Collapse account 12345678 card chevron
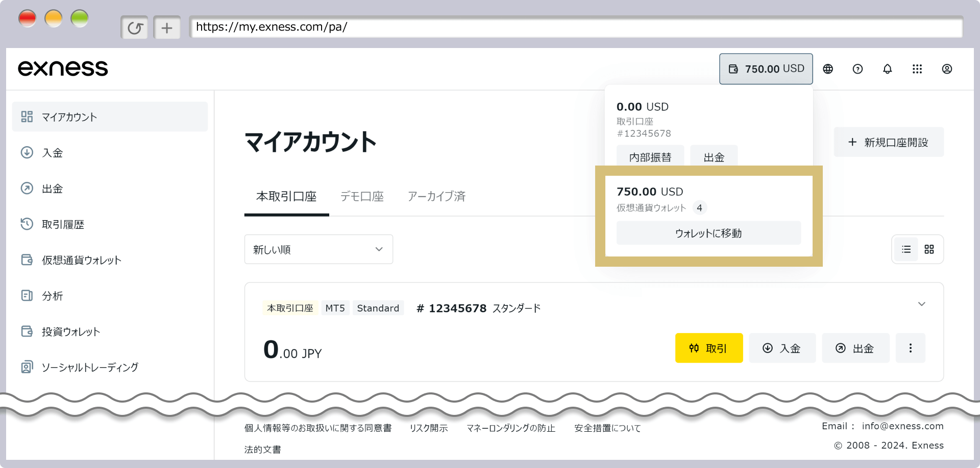The height and width of the screenshot is (468, 980). point(922,304)
